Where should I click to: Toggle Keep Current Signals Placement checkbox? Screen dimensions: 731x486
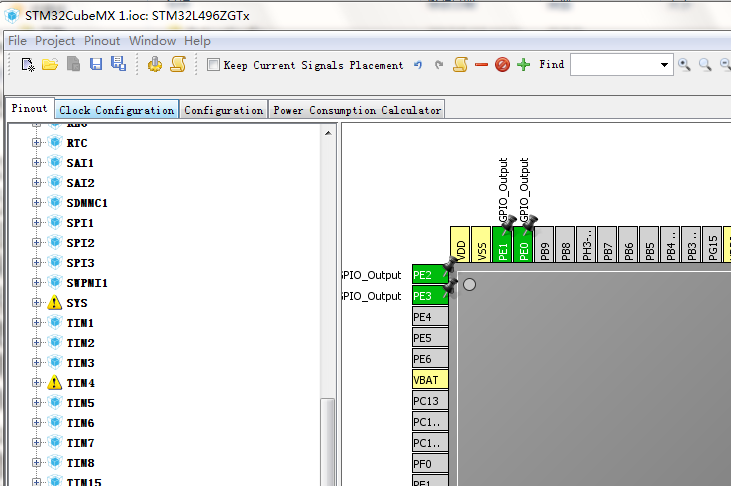213,64
